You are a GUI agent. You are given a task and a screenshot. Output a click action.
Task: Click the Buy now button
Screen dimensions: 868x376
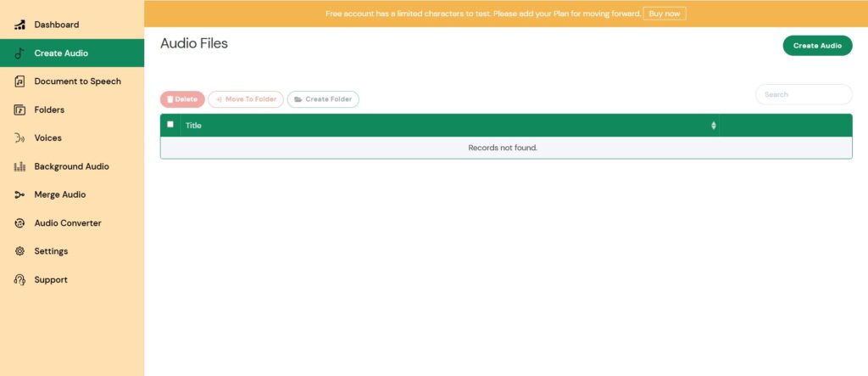tap(665, 14)
